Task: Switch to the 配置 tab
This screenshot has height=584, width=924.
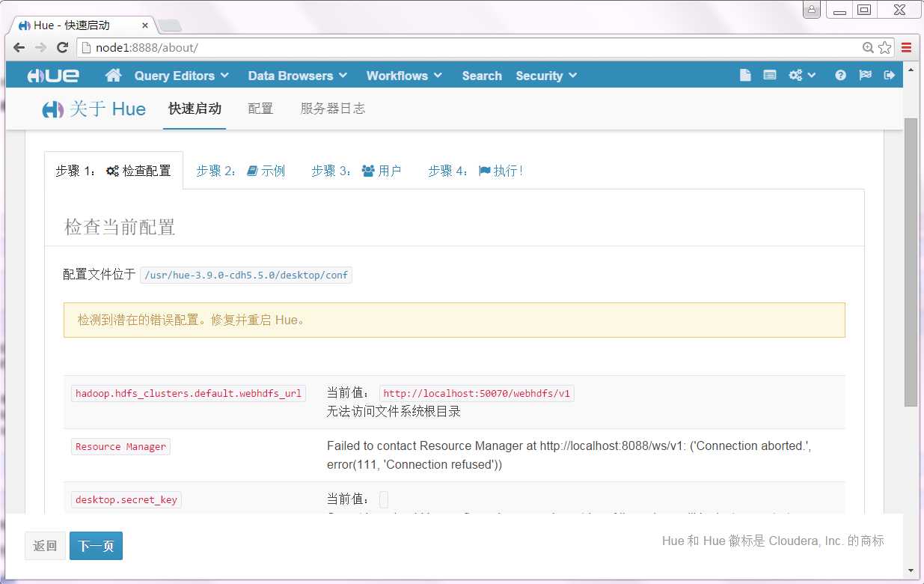Action: [x=260, y=109]
